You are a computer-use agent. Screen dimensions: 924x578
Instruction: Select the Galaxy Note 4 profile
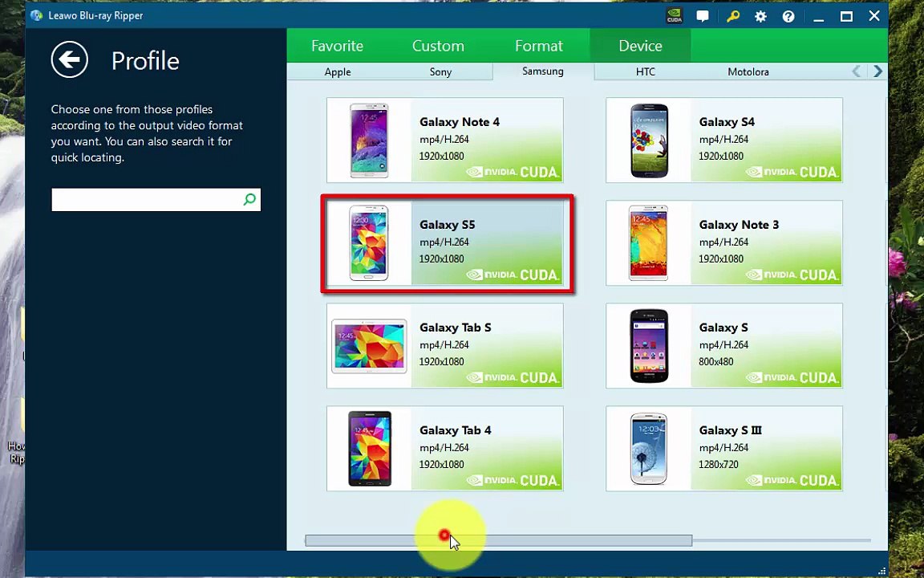pyautogui.click(x=445, y=140)
